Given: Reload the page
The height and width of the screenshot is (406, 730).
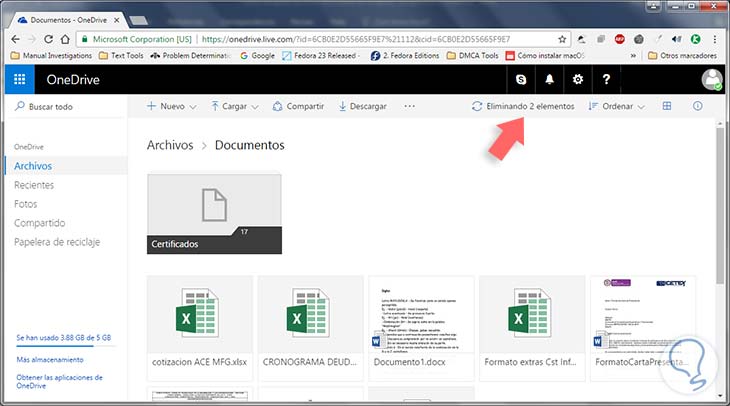Looking at the screenshot, I should [x=48, y=39].
